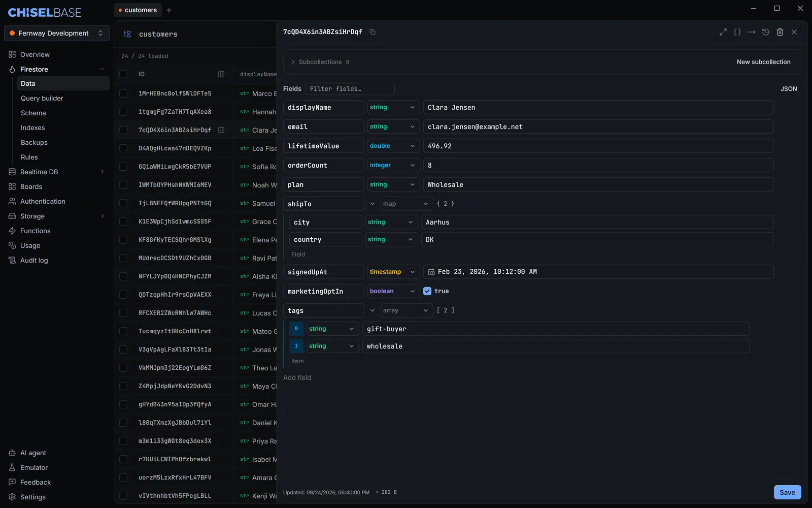
Task: Check the row D4AQgHLcws47nDEQVZKp
Action: pos(123,148)
